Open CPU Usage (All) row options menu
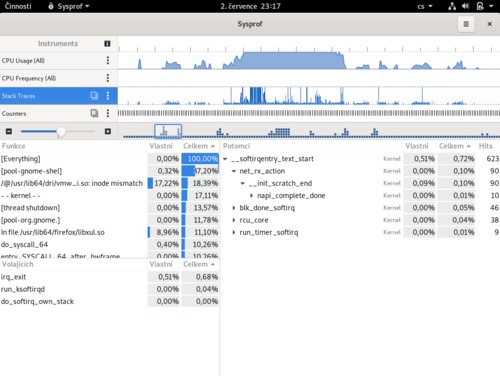500x376 pixels. [x=107, y=60]
